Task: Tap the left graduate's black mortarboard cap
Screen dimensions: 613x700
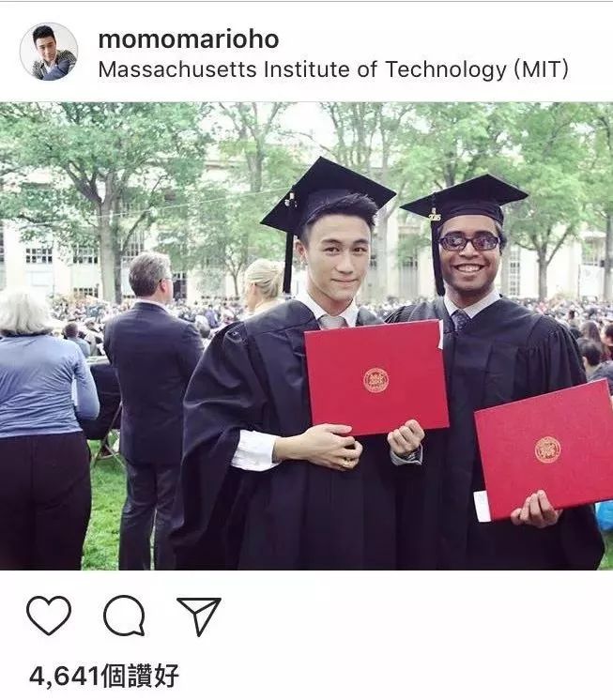Action: [x=329, y=194]
